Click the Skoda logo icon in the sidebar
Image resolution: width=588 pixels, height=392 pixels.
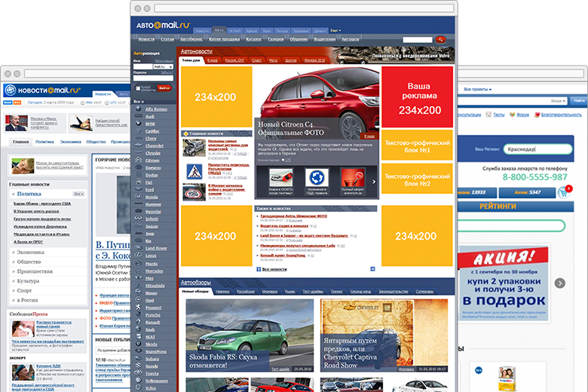click(x=139, y=344)
